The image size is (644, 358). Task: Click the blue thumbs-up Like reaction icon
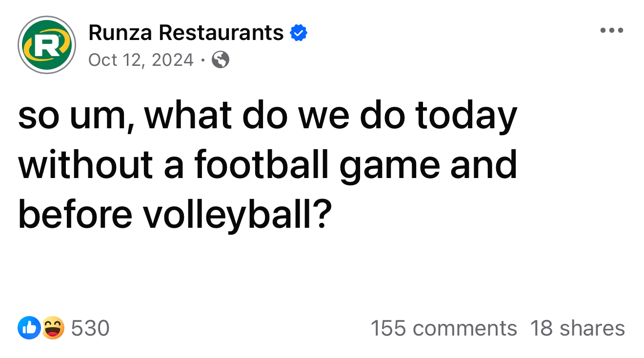point(29,328)
